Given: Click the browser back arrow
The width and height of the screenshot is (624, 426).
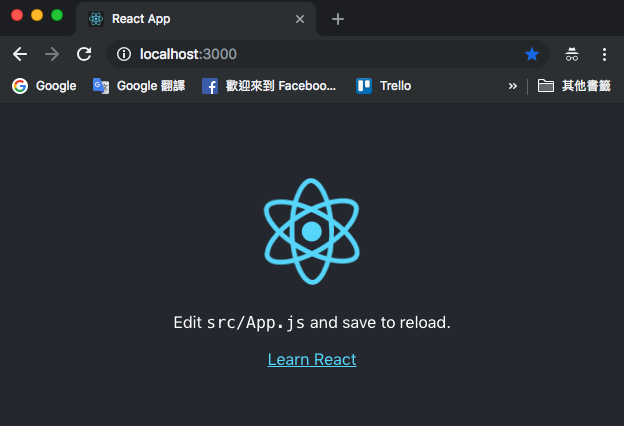Looking at the screenshot, I should click(20, 54).
